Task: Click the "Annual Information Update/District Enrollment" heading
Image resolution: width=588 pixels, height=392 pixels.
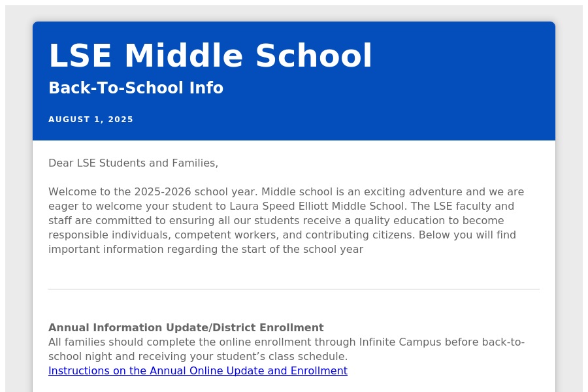Action: click(x=186, y=328)
